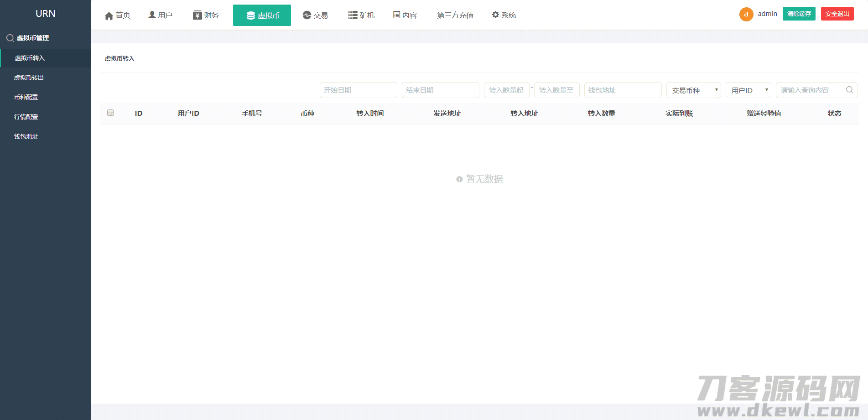Click the 虚拟币 coin stack icon
The image size is (868, 420).
(250, 15)
